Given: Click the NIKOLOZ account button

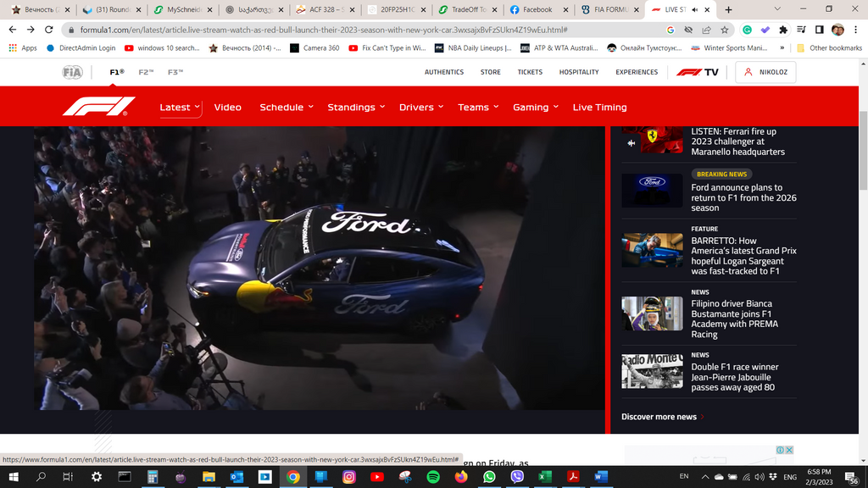Looking at the screenshot, I should coord(765,72).
